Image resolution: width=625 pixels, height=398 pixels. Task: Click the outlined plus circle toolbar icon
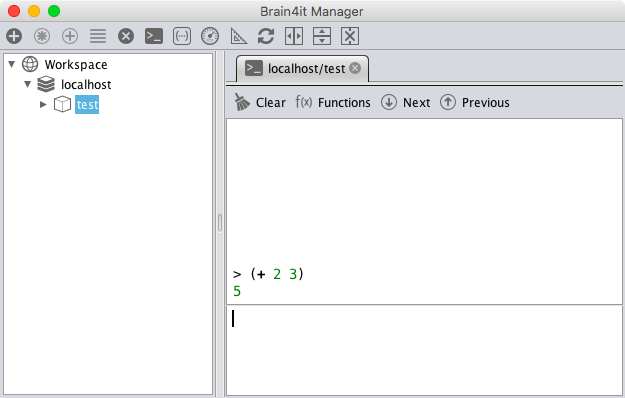[x=70, y=36]
